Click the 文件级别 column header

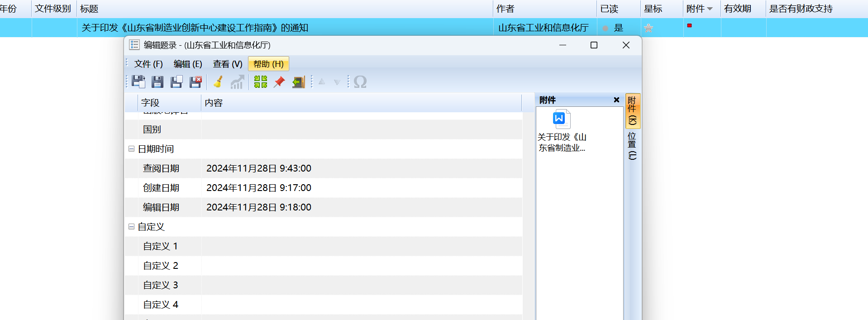(x=54, y=9)
